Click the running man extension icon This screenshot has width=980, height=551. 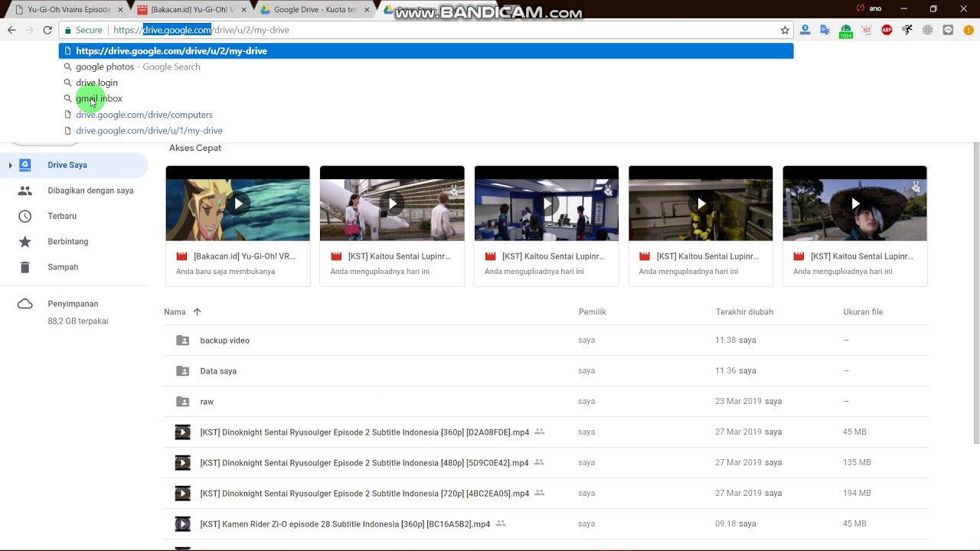907,30
